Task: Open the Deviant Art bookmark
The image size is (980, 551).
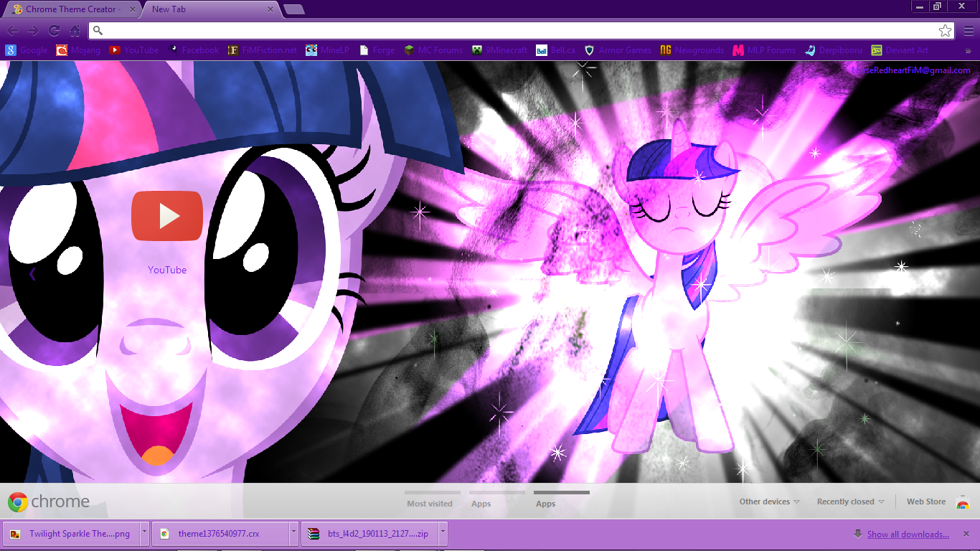Action: point(900,50)
